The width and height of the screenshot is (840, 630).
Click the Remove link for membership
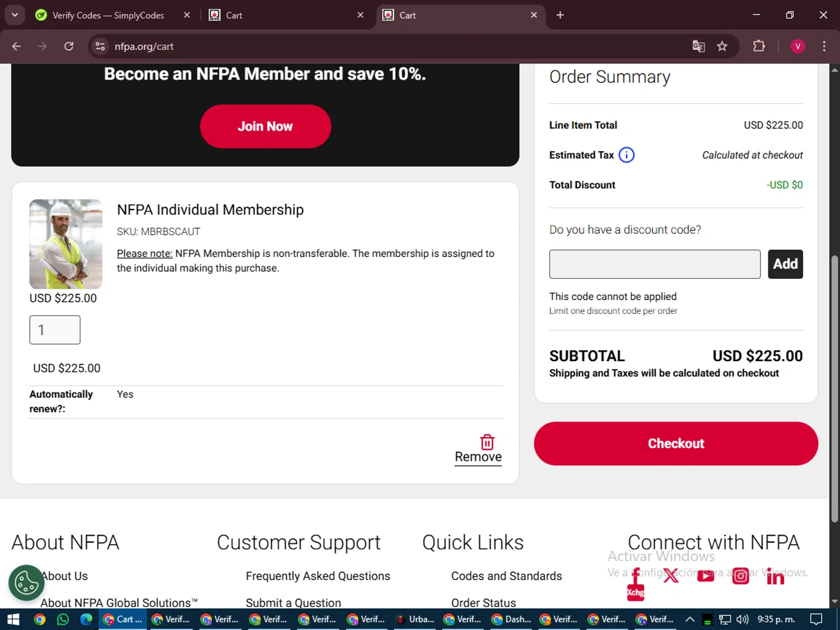tap(478, 457)
